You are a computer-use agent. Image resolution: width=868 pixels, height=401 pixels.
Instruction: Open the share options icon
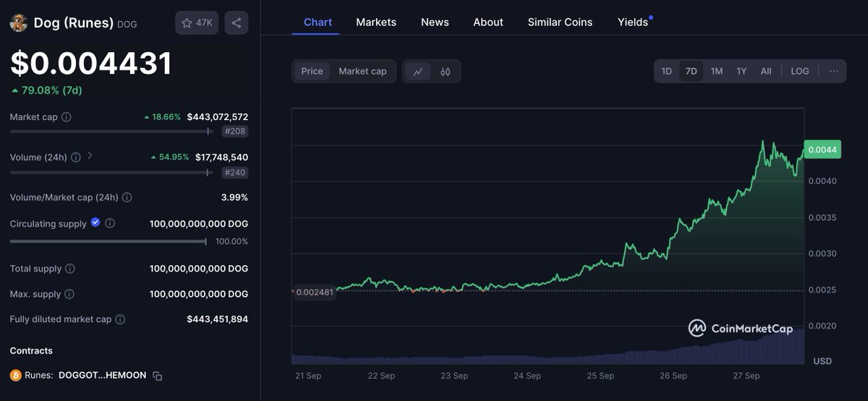(x=237, y=23)
